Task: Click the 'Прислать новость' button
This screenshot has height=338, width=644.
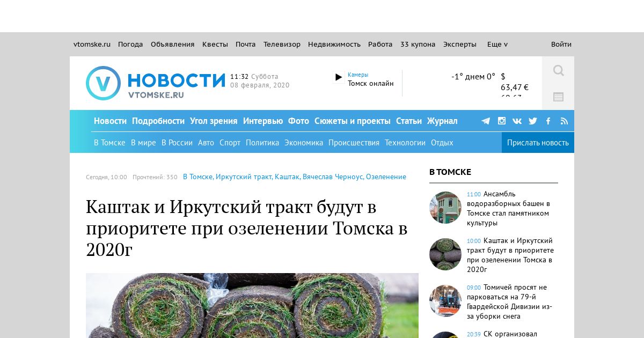Action: [538, 143]
